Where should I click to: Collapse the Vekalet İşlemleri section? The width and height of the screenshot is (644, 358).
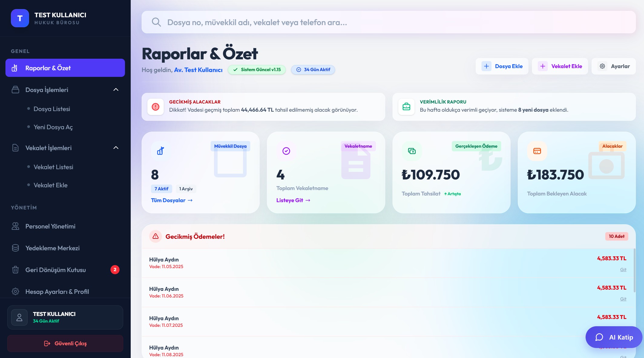tap(116, 148)
